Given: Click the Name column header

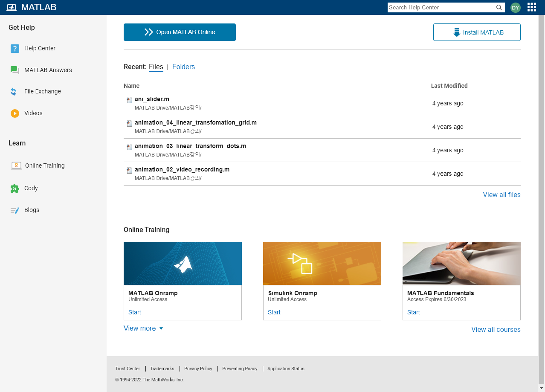Looking at the screenshot, I should [132, 86].
